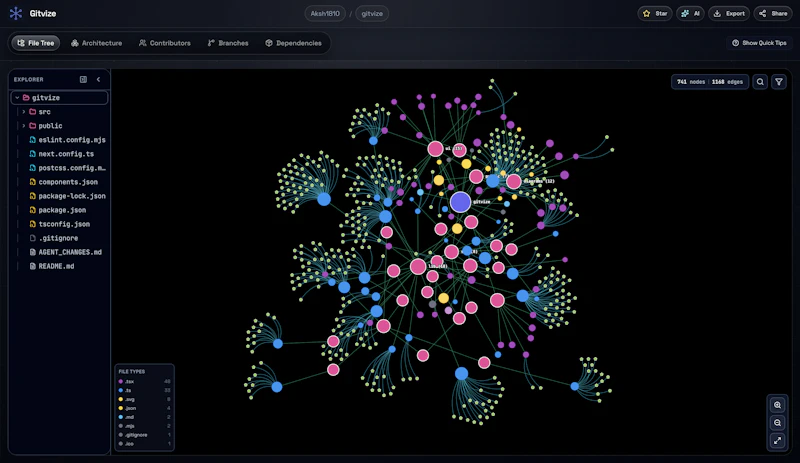The height and width of the screenshot is (463, 800).
Task: Collapse the gitvize root folder chevron
Action: click(x=17, y=98)
